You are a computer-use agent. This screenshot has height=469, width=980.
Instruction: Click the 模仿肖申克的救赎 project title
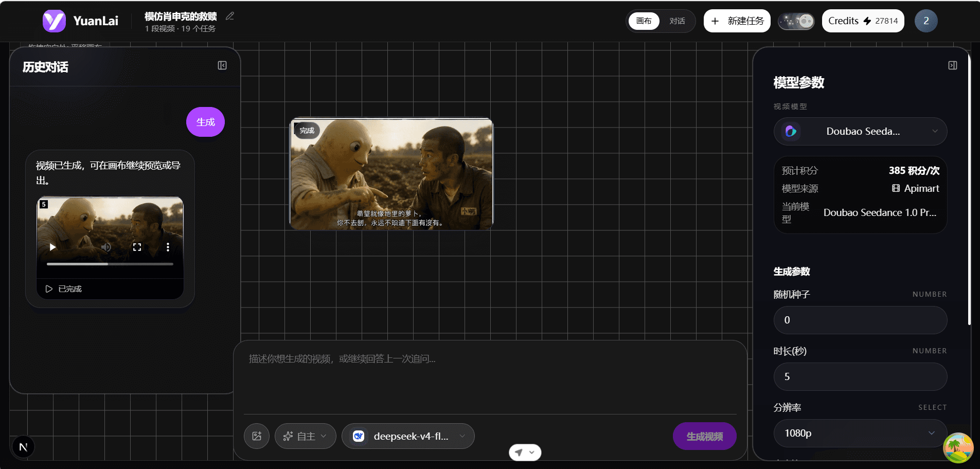coord(181,16)
